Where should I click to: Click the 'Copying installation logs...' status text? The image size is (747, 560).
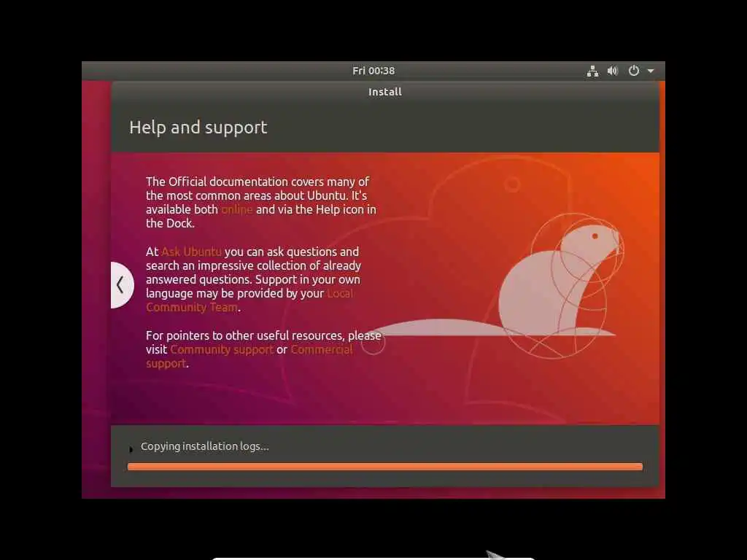click(205, 446)
